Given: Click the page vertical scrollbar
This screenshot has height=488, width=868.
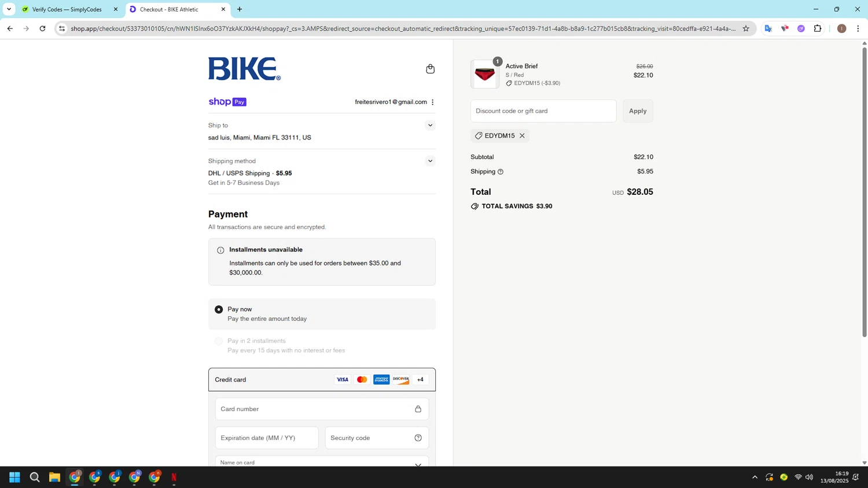Looking at the screenshot, I should (x=865, y=191).
